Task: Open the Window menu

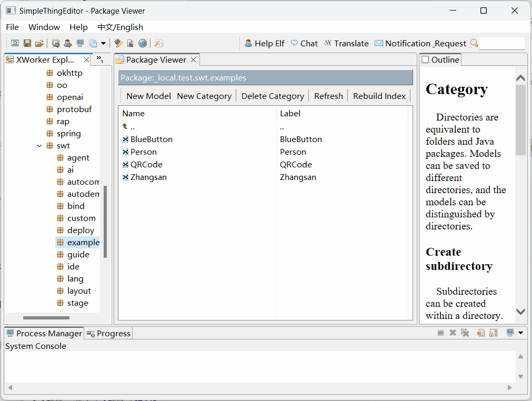Action: [x=44, y=27]
